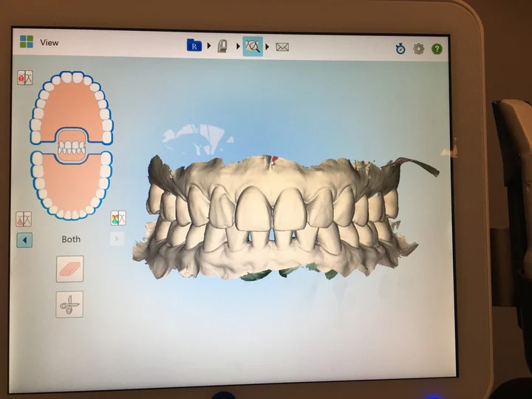The image size is (532, 399).
Task: Open help via green question mark
Action: (437, 49)
